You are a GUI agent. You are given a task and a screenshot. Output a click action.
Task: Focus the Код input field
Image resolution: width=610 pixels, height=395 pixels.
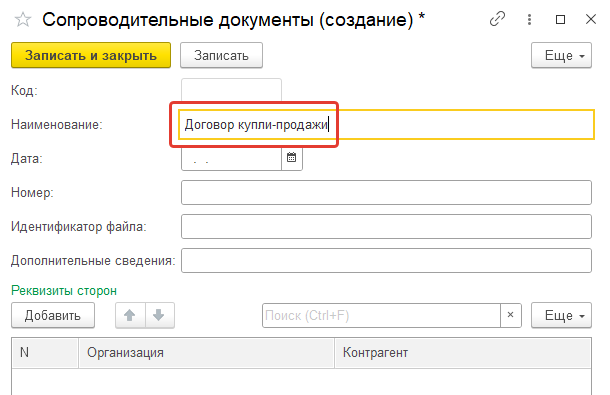tap(231, 90)
